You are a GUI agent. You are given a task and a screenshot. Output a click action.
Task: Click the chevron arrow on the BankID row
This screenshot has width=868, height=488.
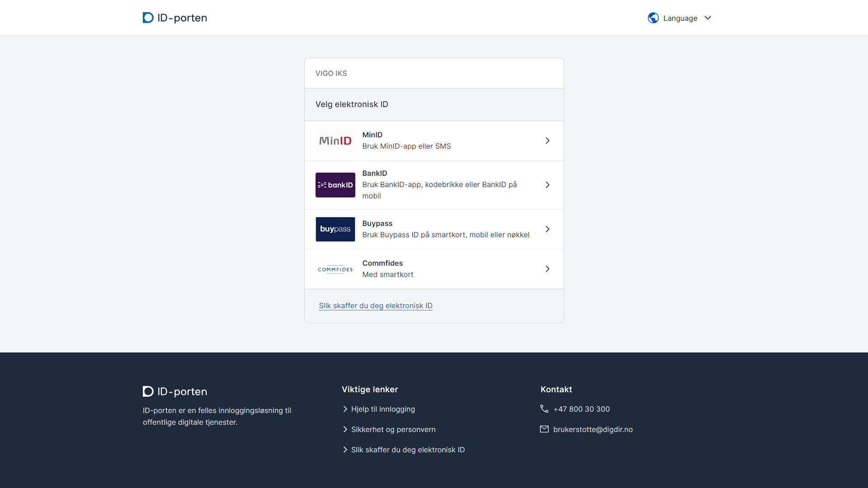click(547, 185)
